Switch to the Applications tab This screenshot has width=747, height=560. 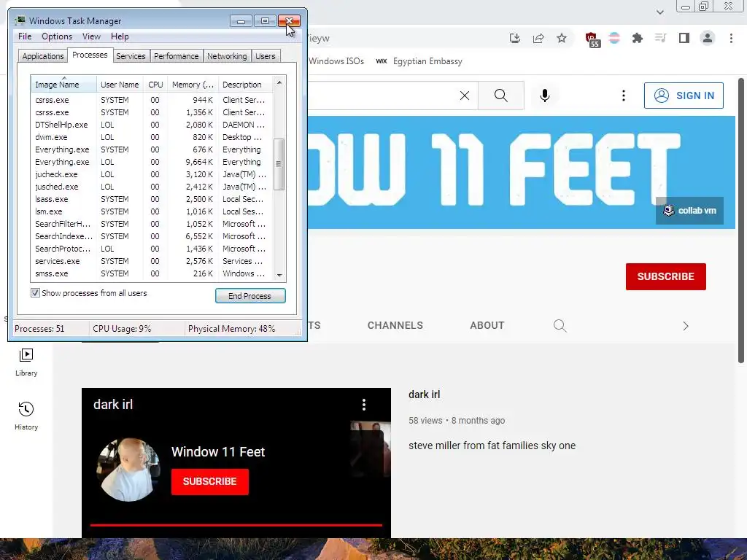tap(43, 56)
